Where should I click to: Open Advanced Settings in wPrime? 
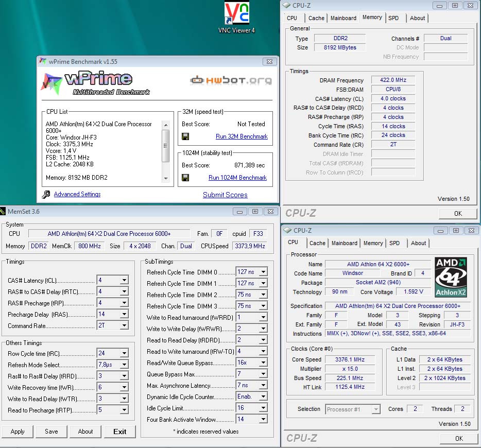[x=77, y=194]
